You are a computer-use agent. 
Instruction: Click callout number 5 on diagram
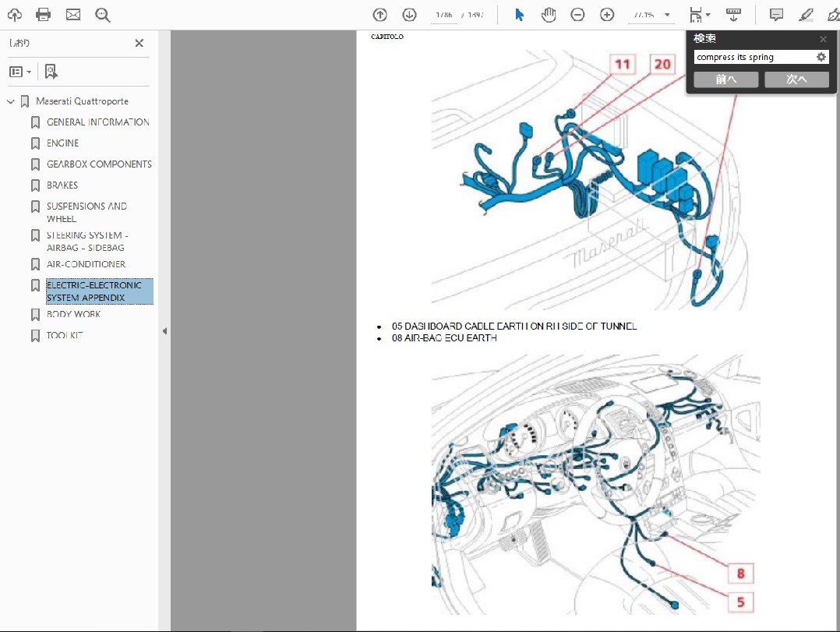(x=740, y=602)
